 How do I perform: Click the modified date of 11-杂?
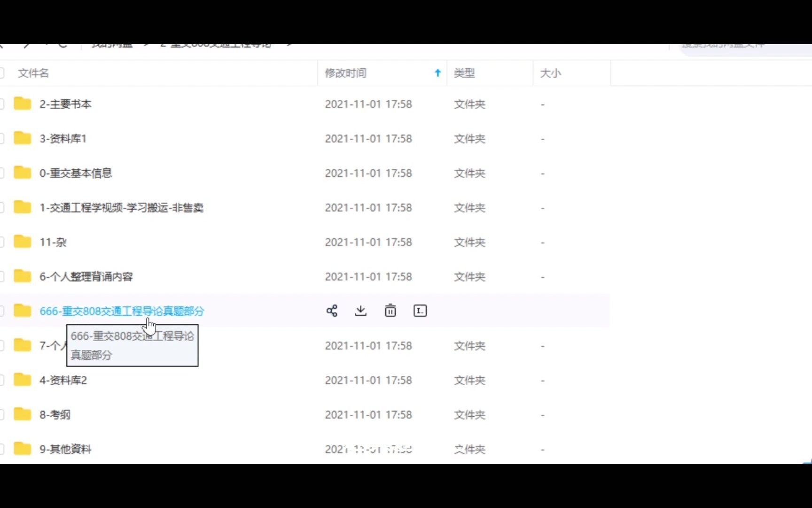coord(368,242)
